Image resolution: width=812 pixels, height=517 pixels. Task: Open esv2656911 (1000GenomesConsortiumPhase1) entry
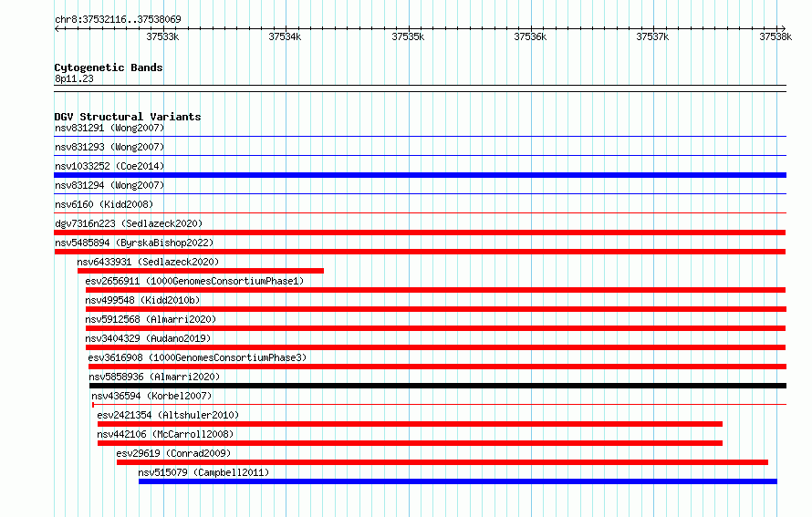point(194,281)
